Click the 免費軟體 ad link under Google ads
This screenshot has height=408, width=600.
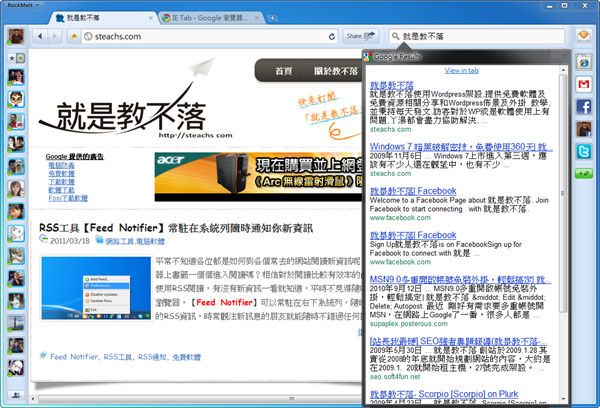pos(62,173)
